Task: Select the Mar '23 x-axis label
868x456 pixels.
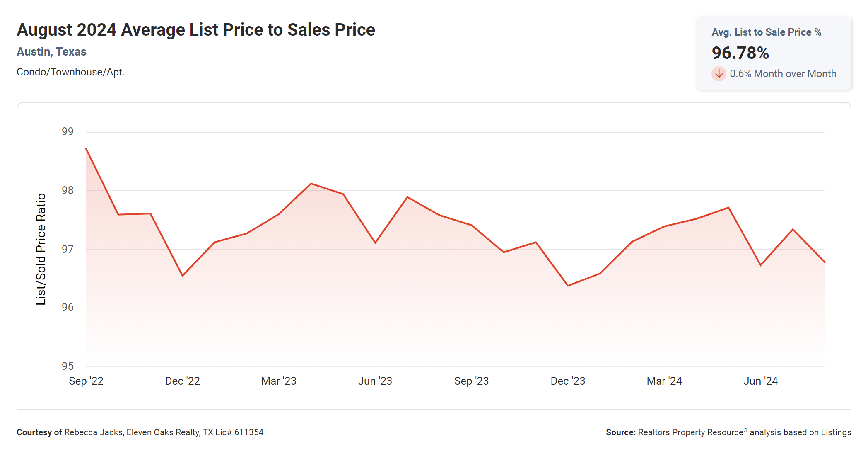Action: point(279,381)
